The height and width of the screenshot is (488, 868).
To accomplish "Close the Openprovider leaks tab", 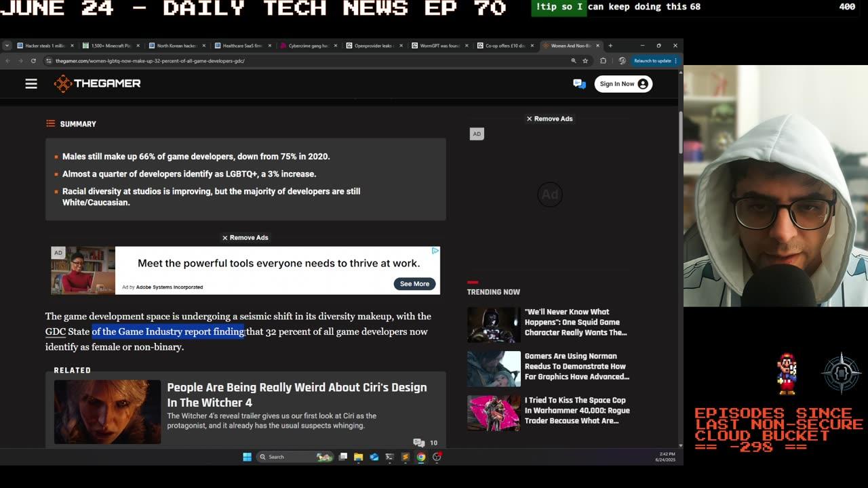I will coord(401,45).
